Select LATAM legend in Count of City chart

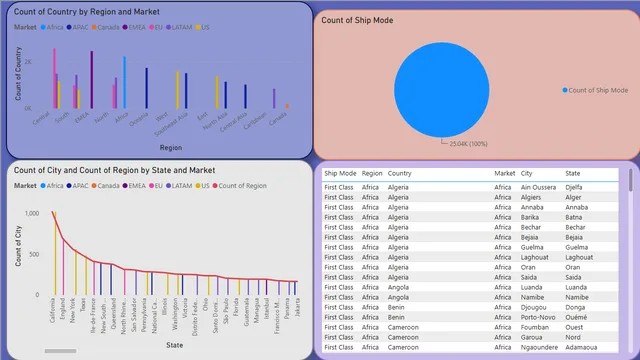point(179,186)
